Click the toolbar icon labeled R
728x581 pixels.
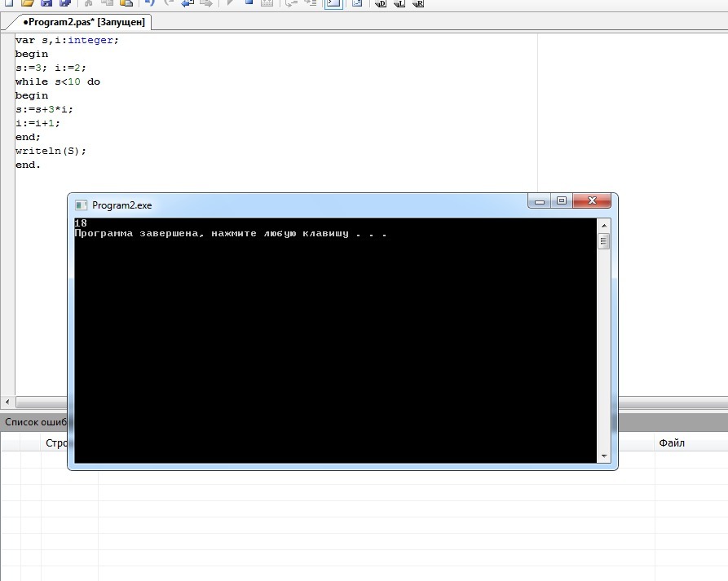(x=418, y=3)
